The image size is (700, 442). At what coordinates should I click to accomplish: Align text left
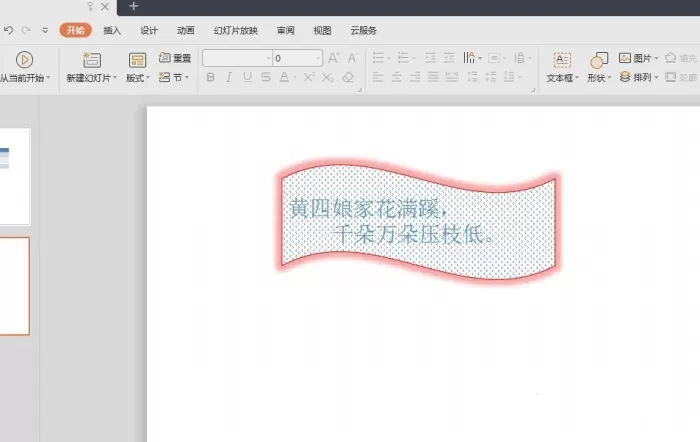tap(378, 77)
